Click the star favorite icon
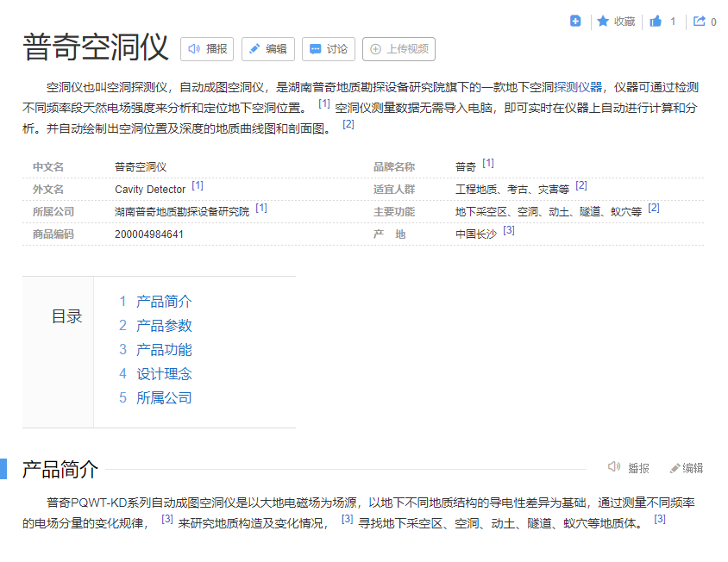The image size is (728, 562). [x=603, y=21]
